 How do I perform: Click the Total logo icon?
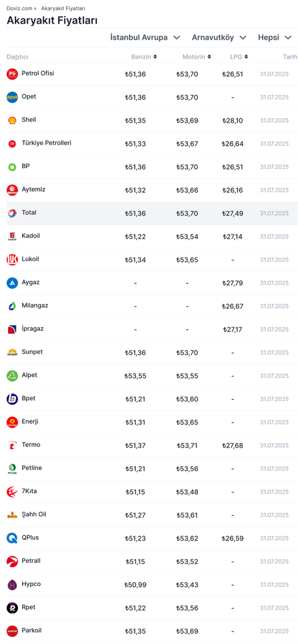[x=12, y=213]
